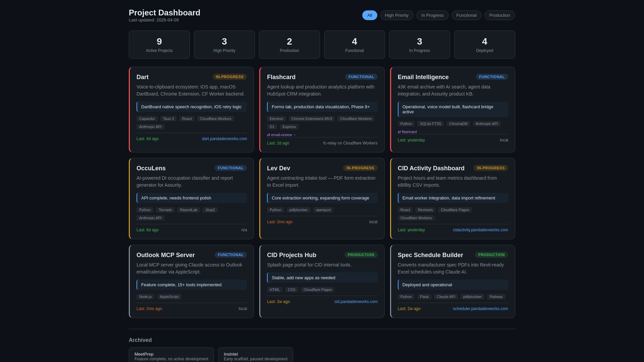Open the CID Projects Hub title
Image resolution: width=644 pixels, height=362 pixels.
(291, 255)
